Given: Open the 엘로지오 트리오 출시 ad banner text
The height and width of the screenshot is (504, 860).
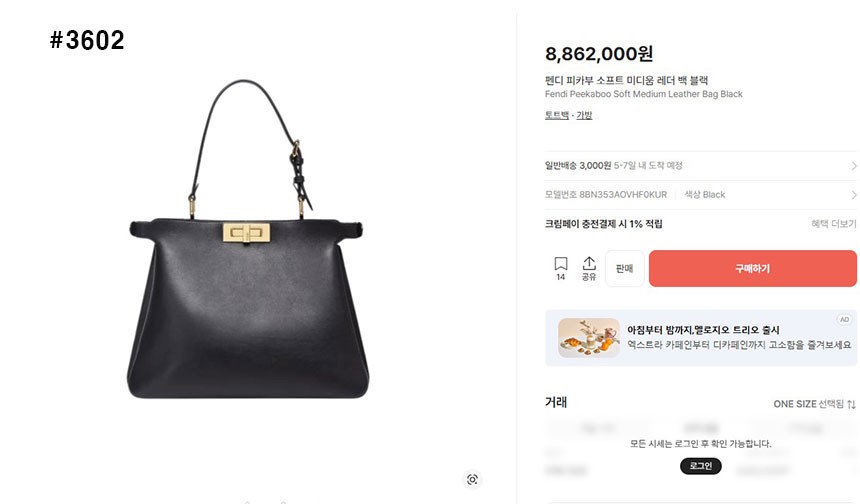Looking at the screenshot, I should tap(703, 330).
